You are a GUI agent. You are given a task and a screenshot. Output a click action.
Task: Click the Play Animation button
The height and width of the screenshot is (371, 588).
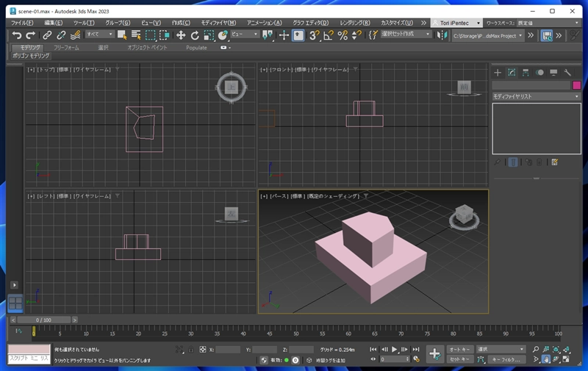pyautogui.click(x=394, y=349)
